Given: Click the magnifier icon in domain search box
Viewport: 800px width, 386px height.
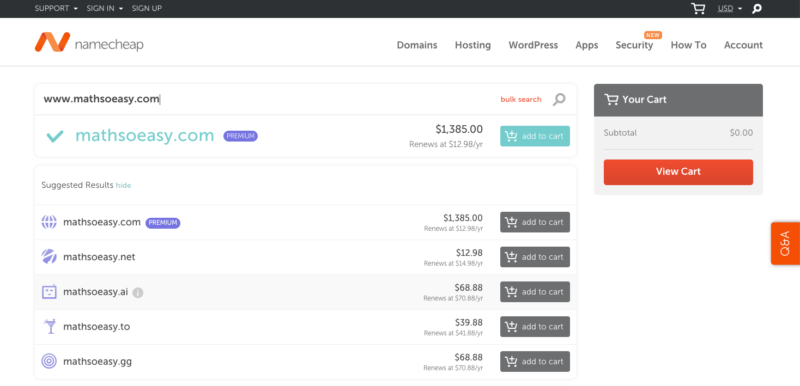Looking at the screenshot, I should pos(559,99).
